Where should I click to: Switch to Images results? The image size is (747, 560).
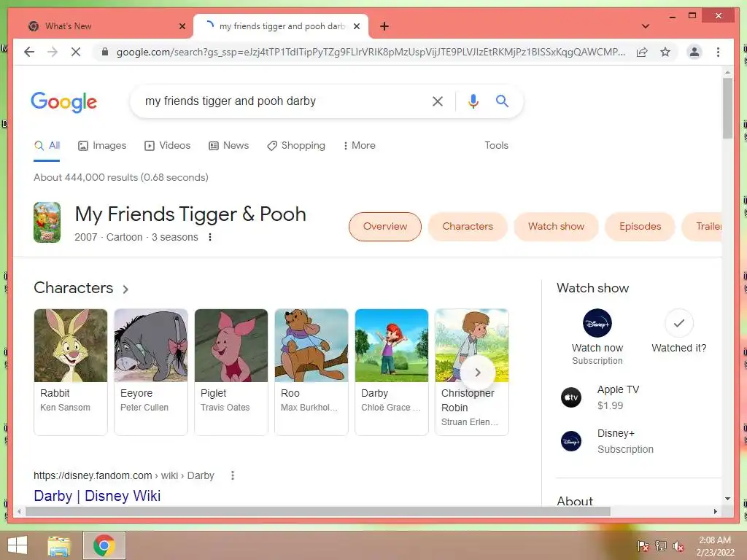click(x=102, y=146)
